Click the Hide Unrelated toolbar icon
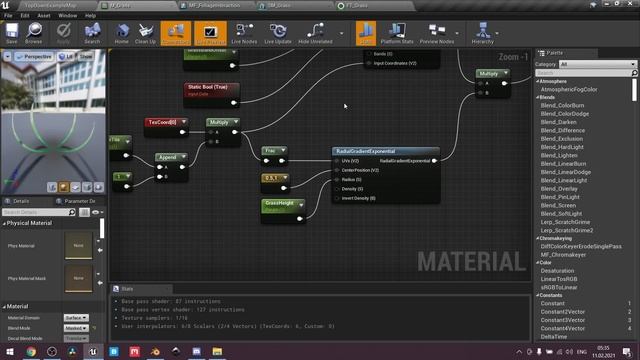 pyautogui.click(x=315, y=33)
